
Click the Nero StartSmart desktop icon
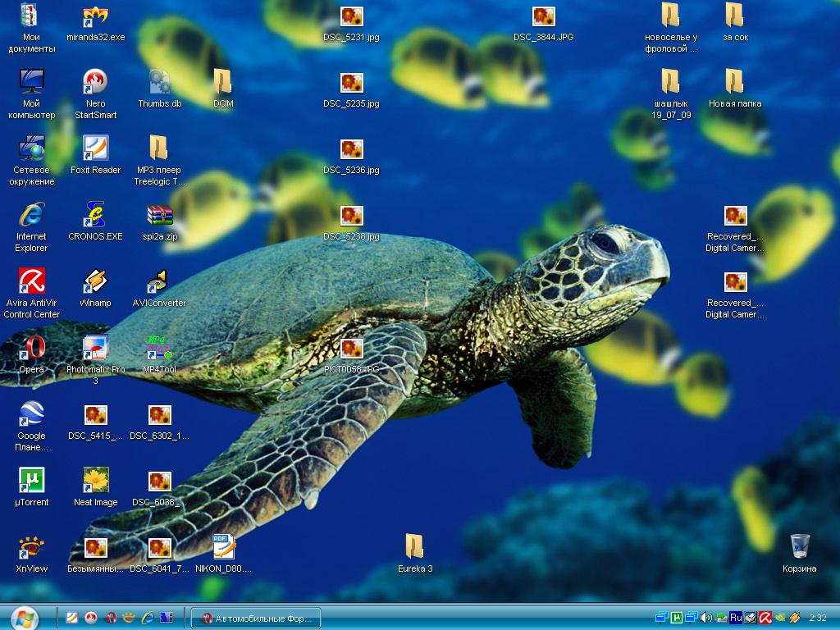(95, 83)
